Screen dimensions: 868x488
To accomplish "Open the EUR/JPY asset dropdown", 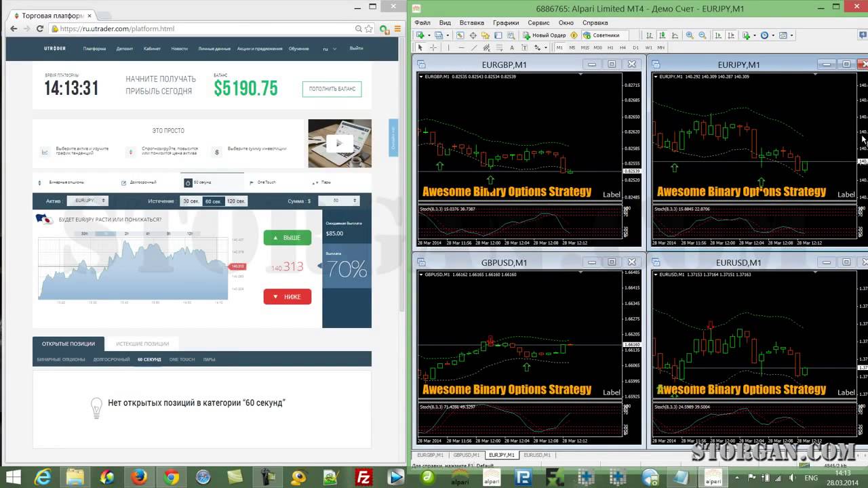I will point(87,201).
